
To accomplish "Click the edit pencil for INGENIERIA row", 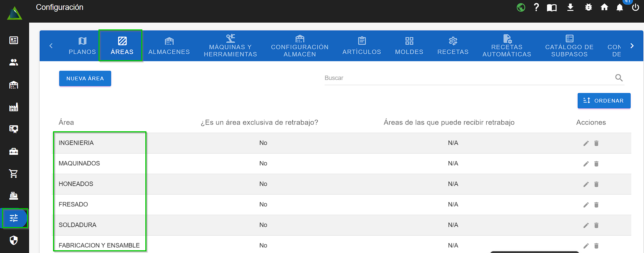I will [x=586, y=143].
